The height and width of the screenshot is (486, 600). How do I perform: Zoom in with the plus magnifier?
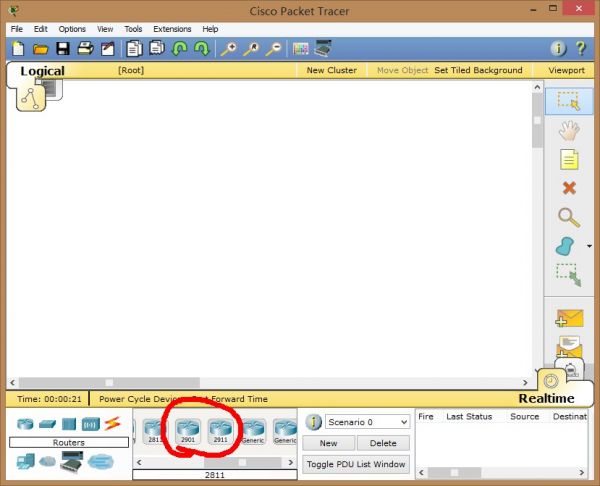click(229, 49)
